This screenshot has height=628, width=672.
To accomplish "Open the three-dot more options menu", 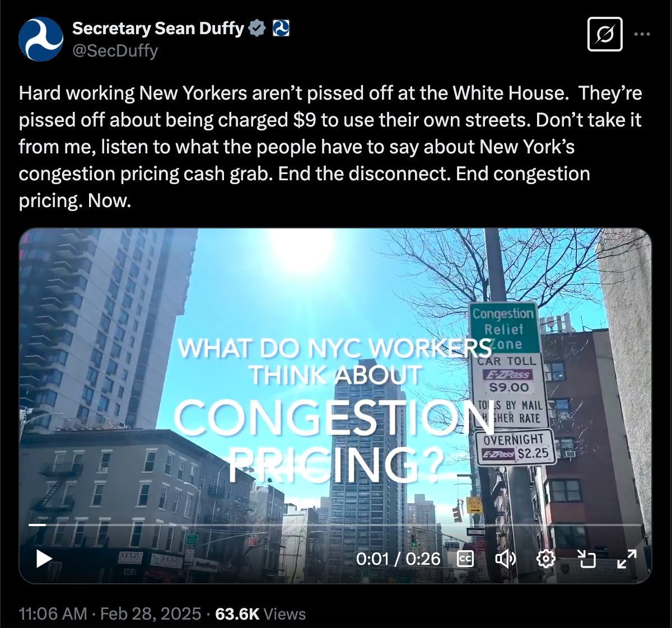I will click(642, 34).
